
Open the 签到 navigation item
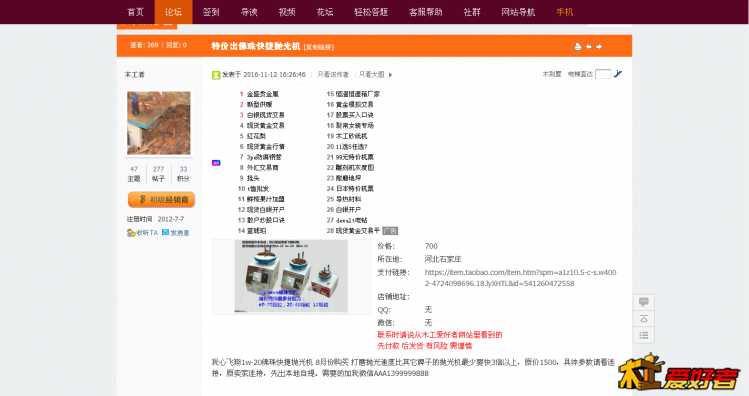point(211,12)
